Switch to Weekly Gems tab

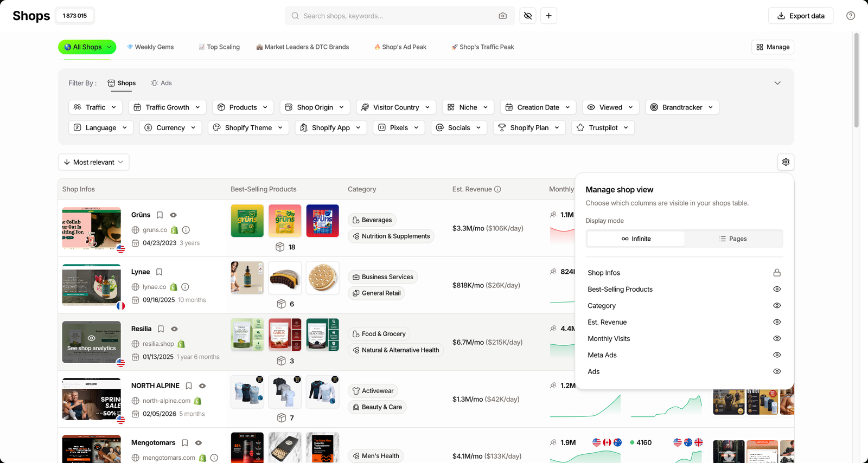pyautogui.click(x=150, y=47)
